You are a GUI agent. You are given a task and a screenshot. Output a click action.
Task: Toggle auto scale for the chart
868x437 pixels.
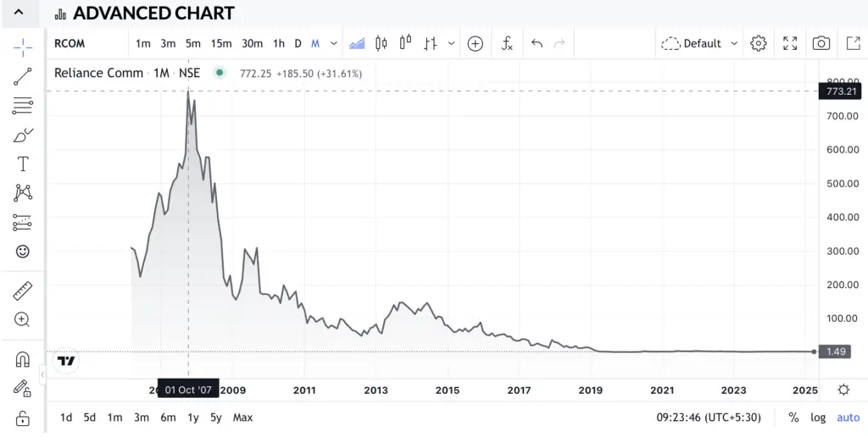[848, 417]
